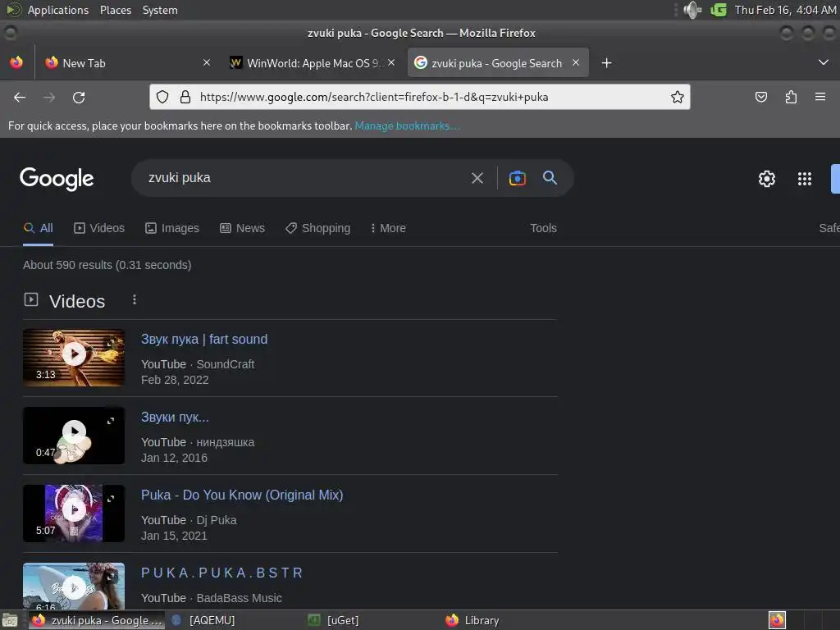
Task: Switch to News results tab
Action: point(242,228)
